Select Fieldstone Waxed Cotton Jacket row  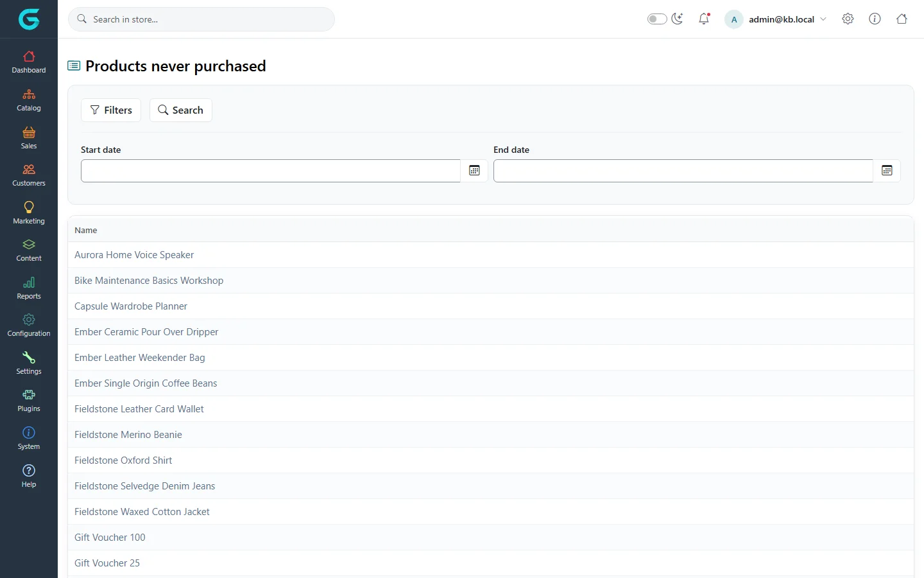point(491,512)
